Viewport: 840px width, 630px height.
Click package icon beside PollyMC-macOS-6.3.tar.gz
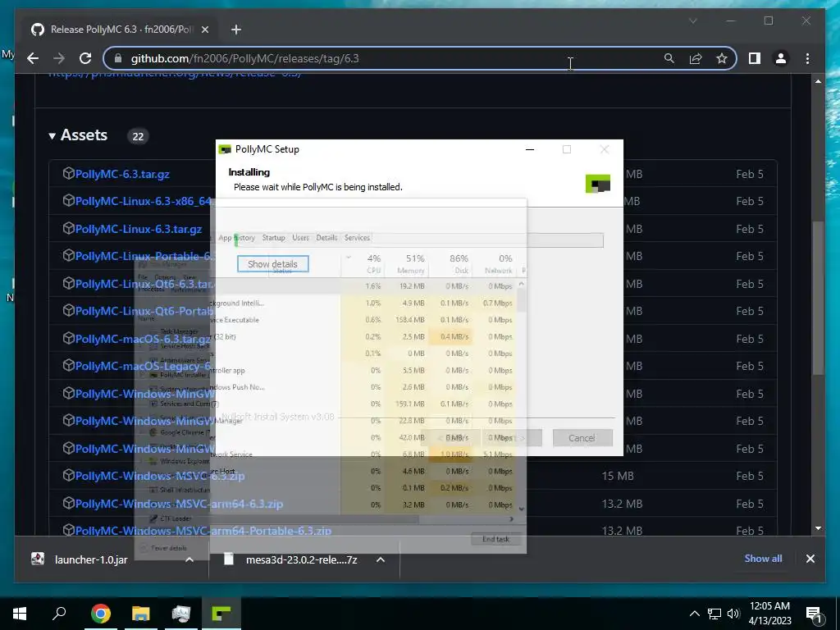68,338
